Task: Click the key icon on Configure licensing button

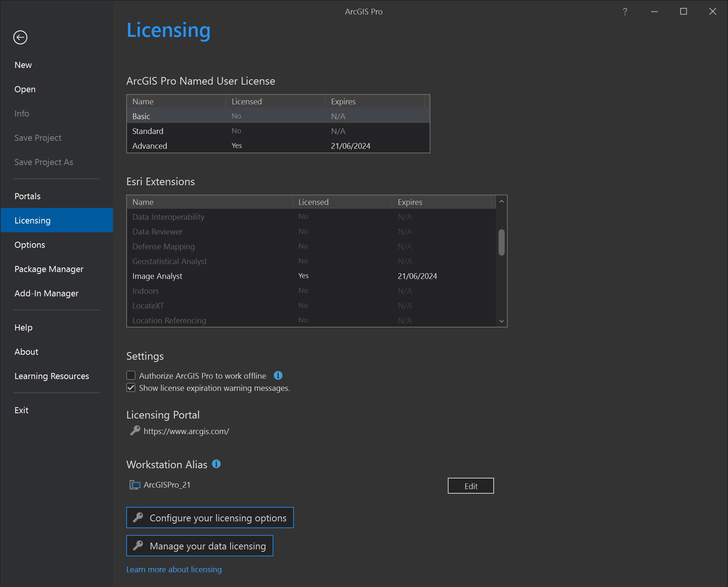Action: tap(138, 517)
